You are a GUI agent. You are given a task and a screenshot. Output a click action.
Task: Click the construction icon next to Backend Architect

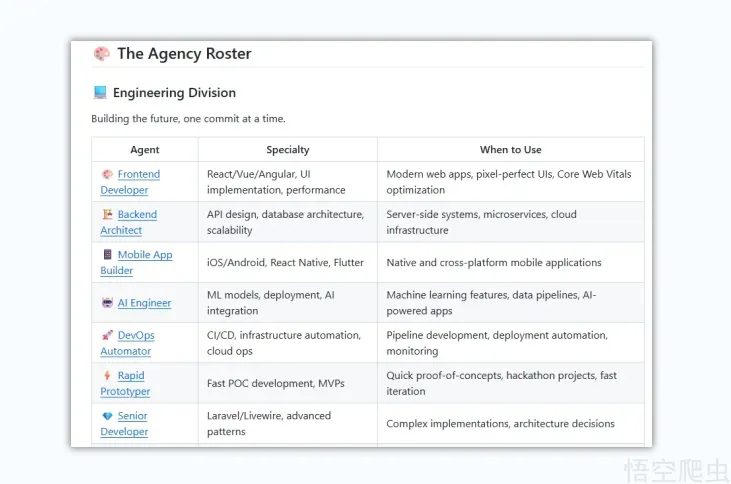click(107, 214)
